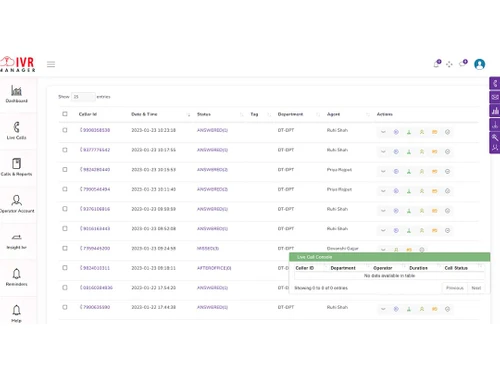Open Help in left sidebar
Screen dimensions: 500x375
[17, 314]
